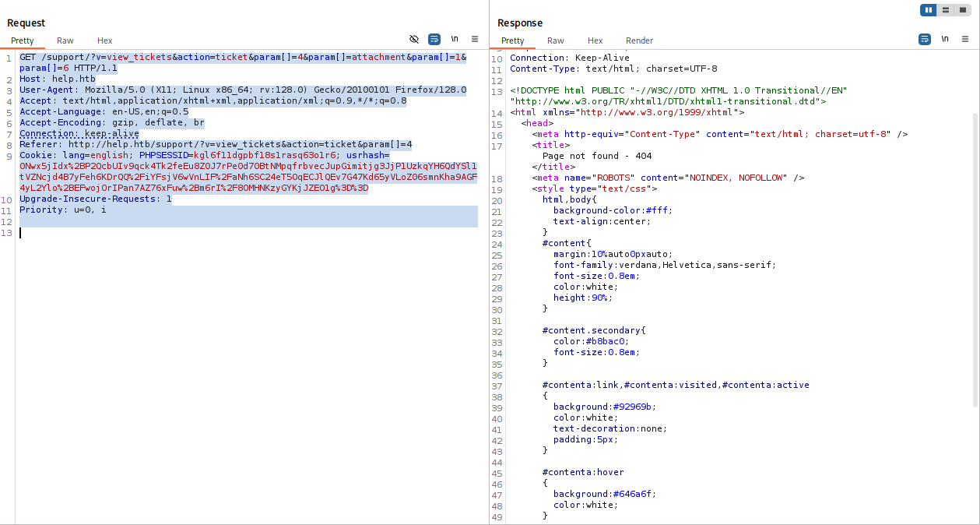Toggle show newline characters in Response panel
The width and height of the screenshot is (980, 525).
pos(945,39)
